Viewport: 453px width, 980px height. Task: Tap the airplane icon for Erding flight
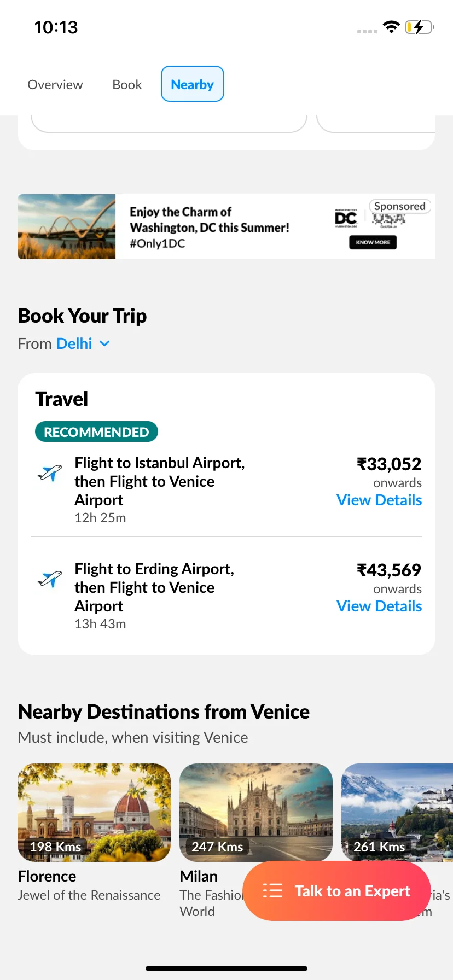point(50,579)
